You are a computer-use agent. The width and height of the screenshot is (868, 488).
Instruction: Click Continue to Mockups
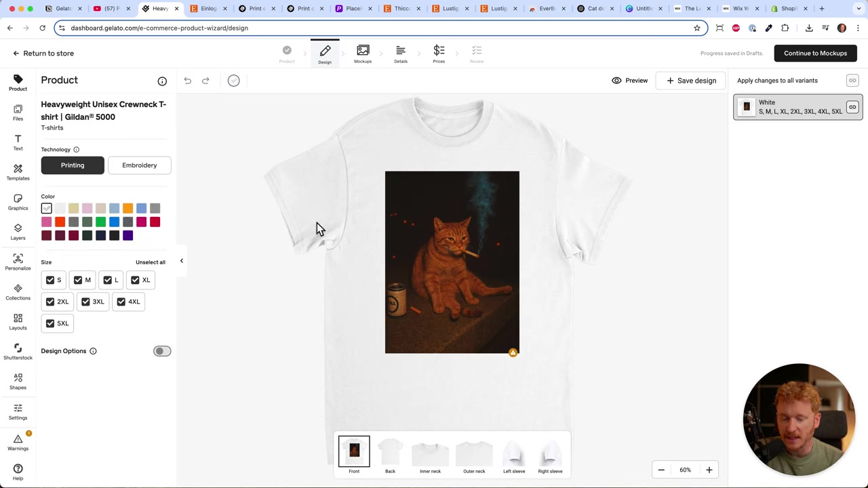pos(815,53)
